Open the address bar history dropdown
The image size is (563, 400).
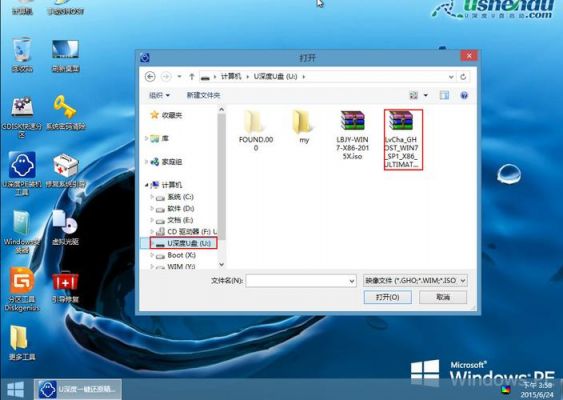click(451, 77)
